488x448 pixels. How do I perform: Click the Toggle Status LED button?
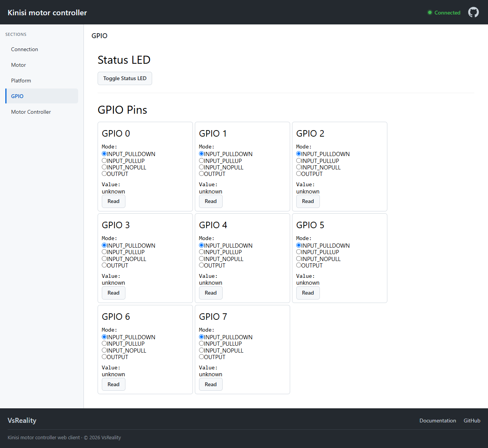(x=125, y=78)
